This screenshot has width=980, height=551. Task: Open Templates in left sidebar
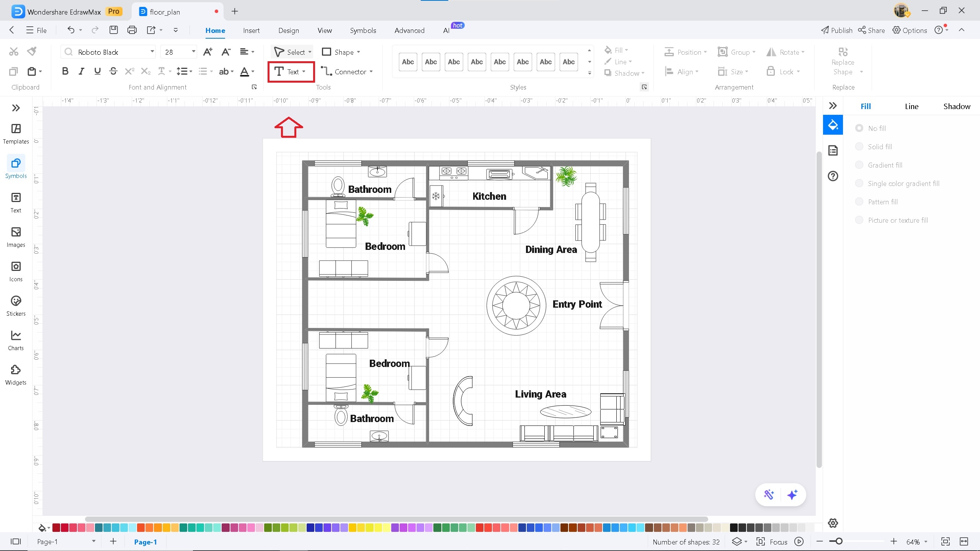tap(16, 134)
